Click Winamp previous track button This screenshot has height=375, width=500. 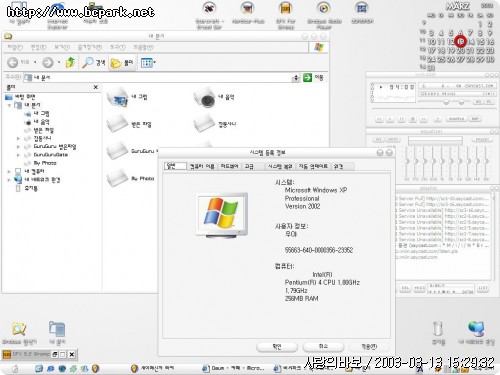pyautogui.click(x=379, y=119)
